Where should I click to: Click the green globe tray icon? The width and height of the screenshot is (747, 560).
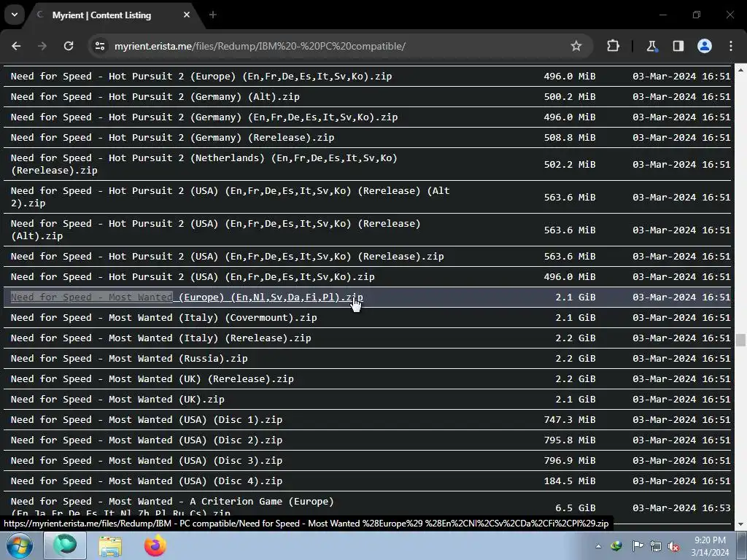(616, 546)
